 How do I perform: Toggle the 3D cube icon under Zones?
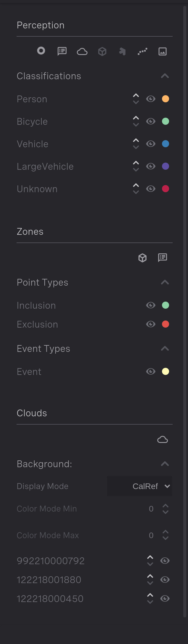[x=142, y=258]
